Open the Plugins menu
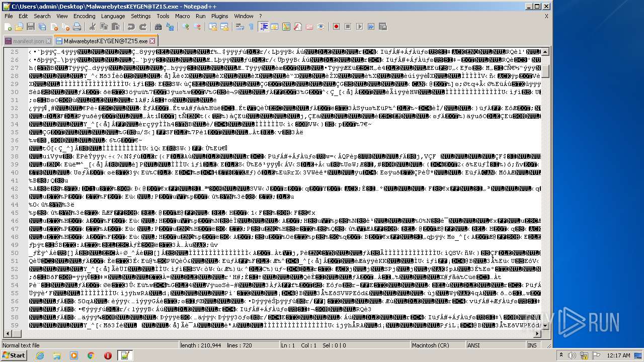 click(219, 16)
